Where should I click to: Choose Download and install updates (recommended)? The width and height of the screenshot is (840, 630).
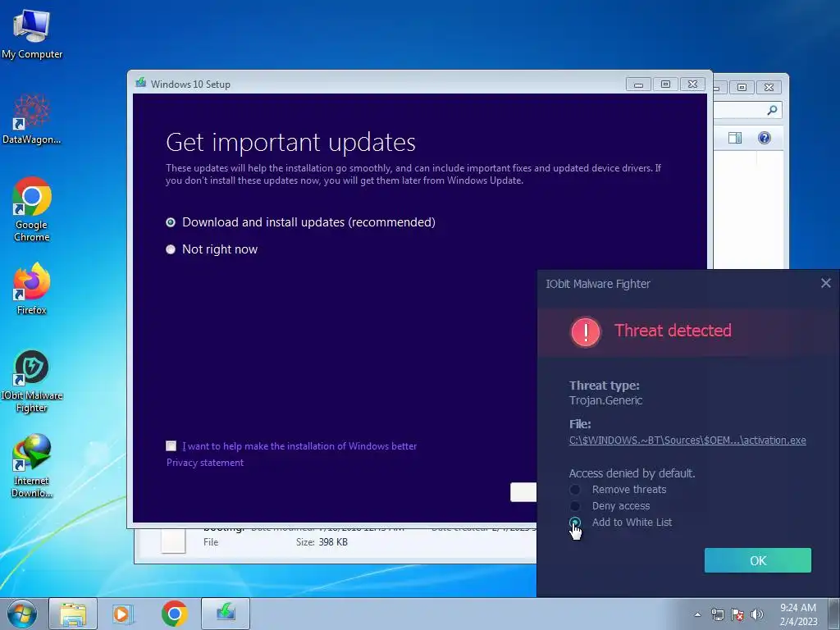pos(300,222)
